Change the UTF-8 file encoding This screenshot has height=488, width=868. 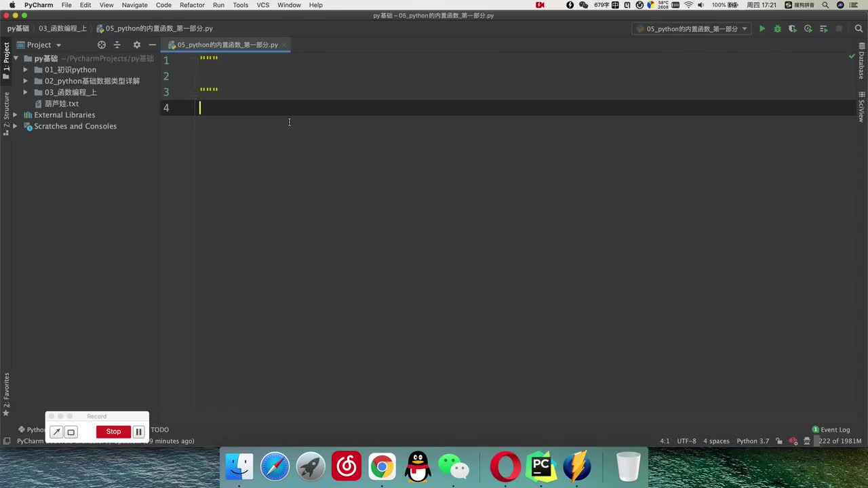coord(686,441)
